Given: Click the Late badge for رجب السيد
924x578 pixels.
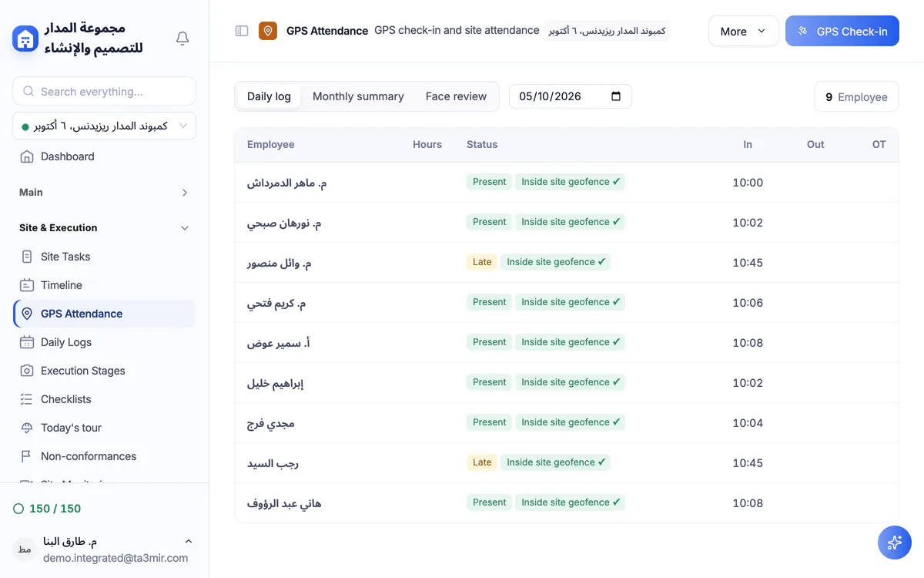Looking at the screenshot, I should [x=482, y=462].
